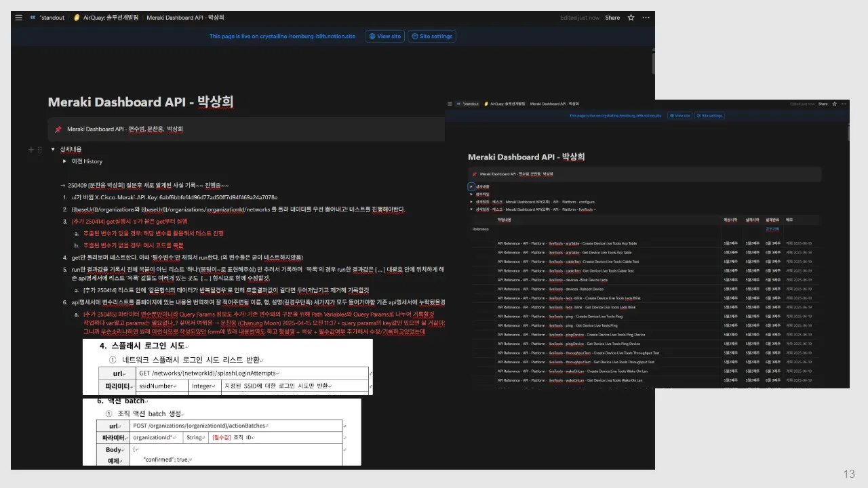This screenshot has width=868, height=488.
Task: Click star favorite icon in right window
Action: tap(833, 104)
